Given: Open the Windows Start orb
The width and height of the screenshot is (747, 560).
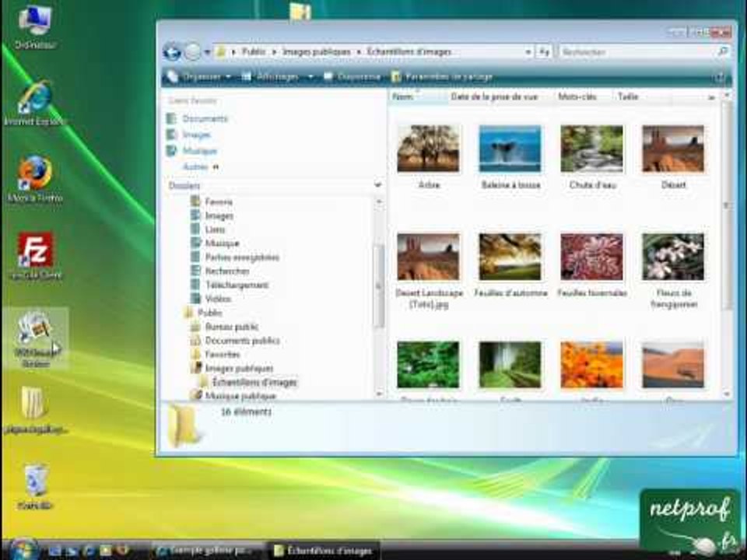Looking at the screenshot, I should 23,550.
